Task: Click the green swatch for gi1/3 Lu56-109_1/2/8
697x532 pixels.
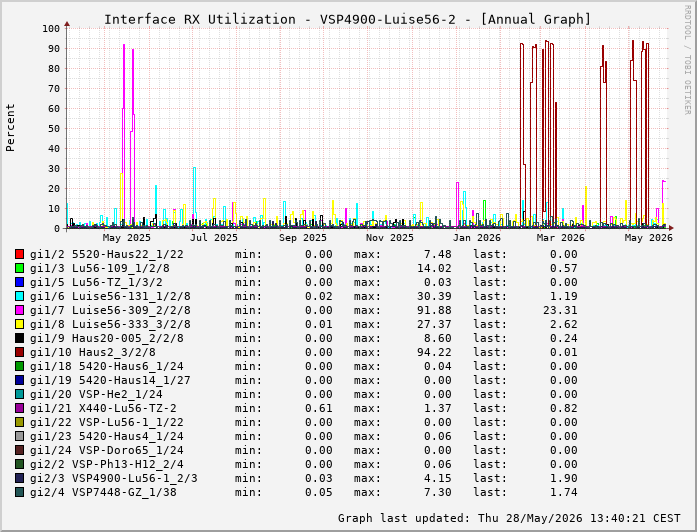Action: click(19, 268)
